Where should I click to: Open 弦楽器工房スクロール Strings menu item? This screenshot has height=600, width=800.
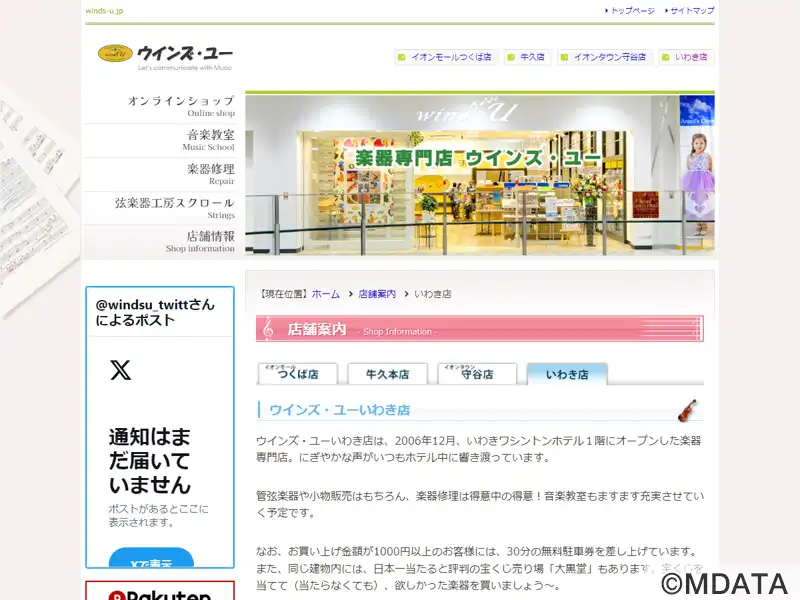160,208
